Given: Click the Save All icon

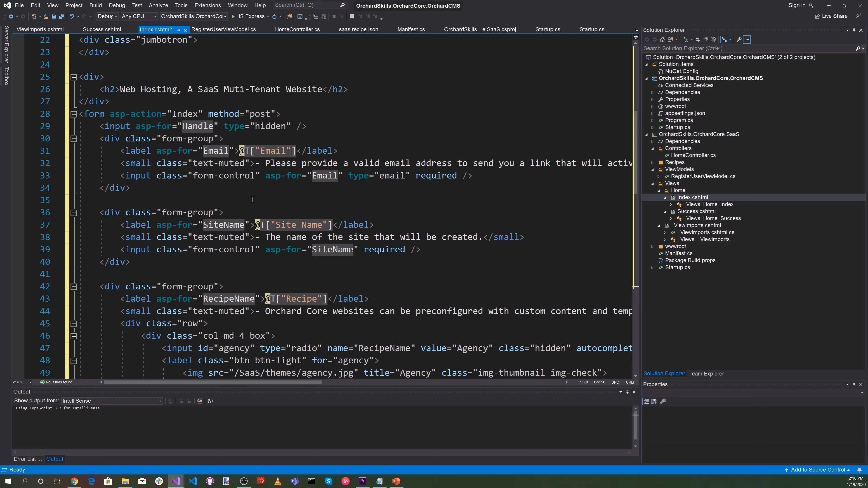Looking at the screenshot, I should click(61, 16).
